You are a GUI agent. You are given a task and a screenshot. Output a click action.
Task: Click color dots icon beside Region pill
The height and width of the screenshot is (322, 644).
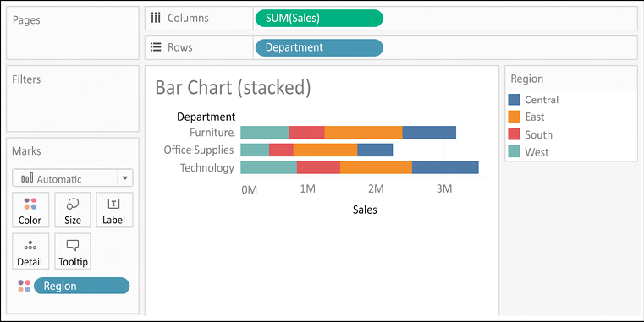tap(25, 286)
